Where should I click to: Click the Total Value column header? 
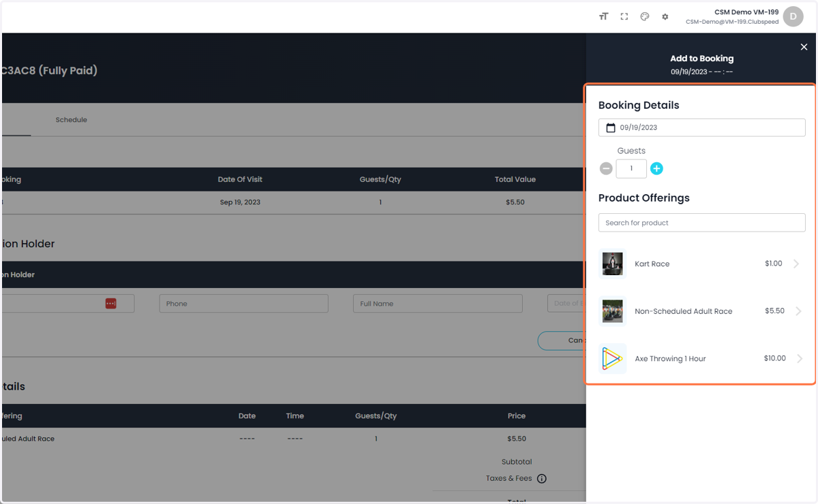point(515,179)
